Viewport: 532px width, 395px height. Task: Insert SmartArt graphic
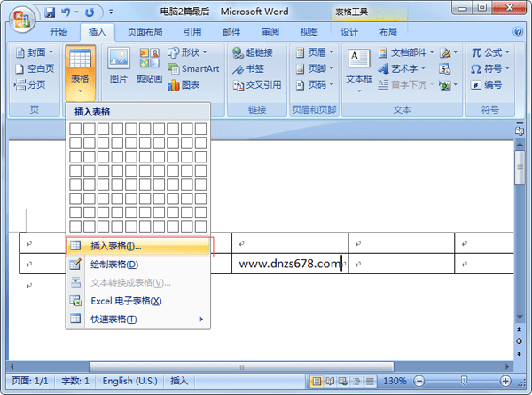193,68
